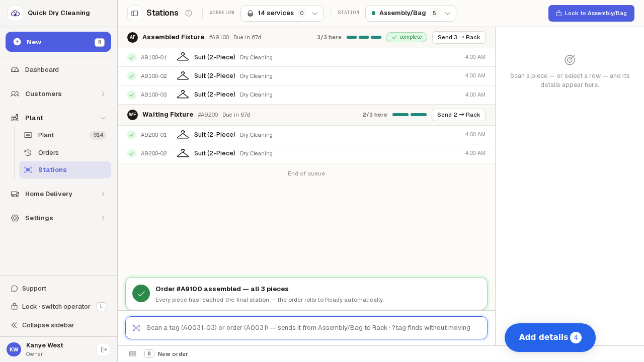
Task: Click the Dashboard gauge icon
Action: 15,69
